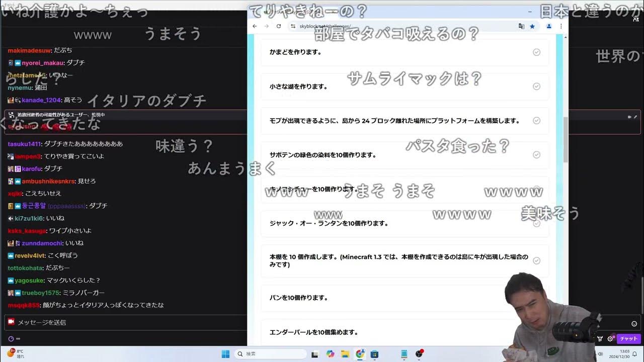The height and width of the screenshot is (362, 644).
Task: Open the Notepad taskbar icon
Action: [404, 354]
